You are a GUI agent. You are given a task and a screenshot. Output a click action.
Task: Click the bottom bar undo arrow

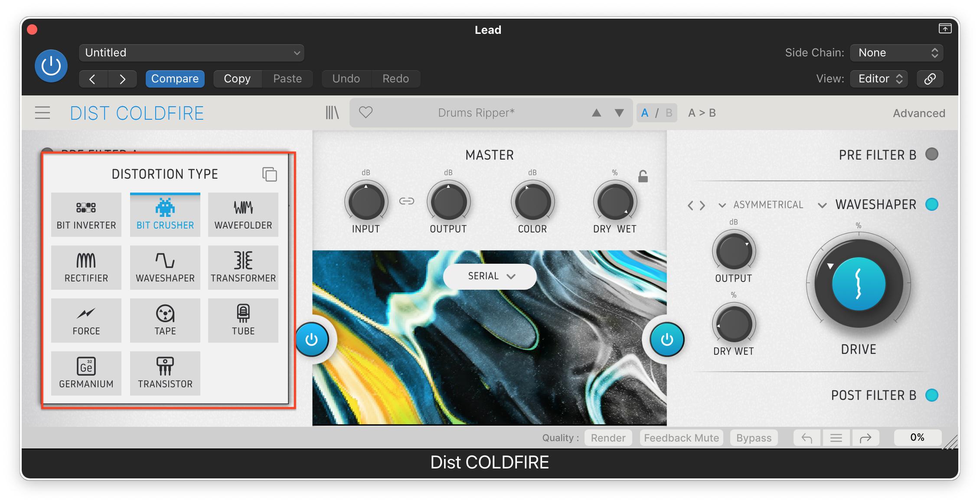pos(807,438)
